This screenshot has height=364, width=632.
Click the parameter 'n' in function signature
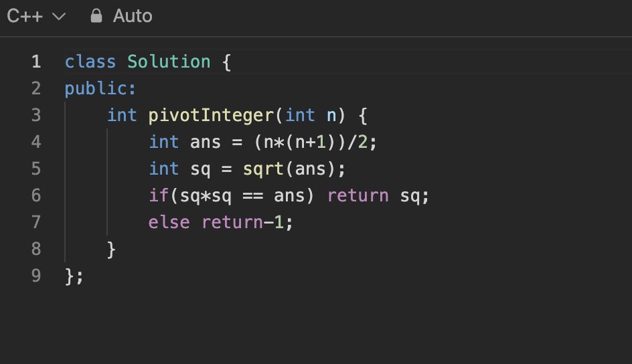click(x=331, y=116)
